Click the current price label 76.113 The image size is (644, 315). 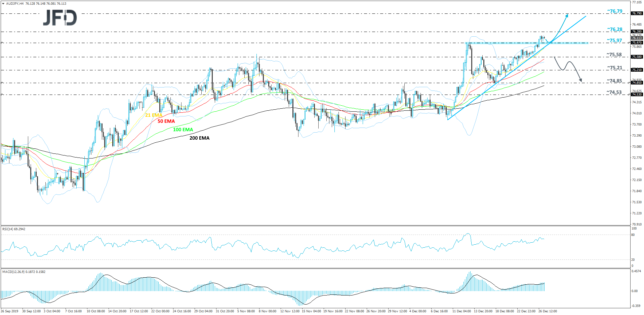(x=637, y=38)
